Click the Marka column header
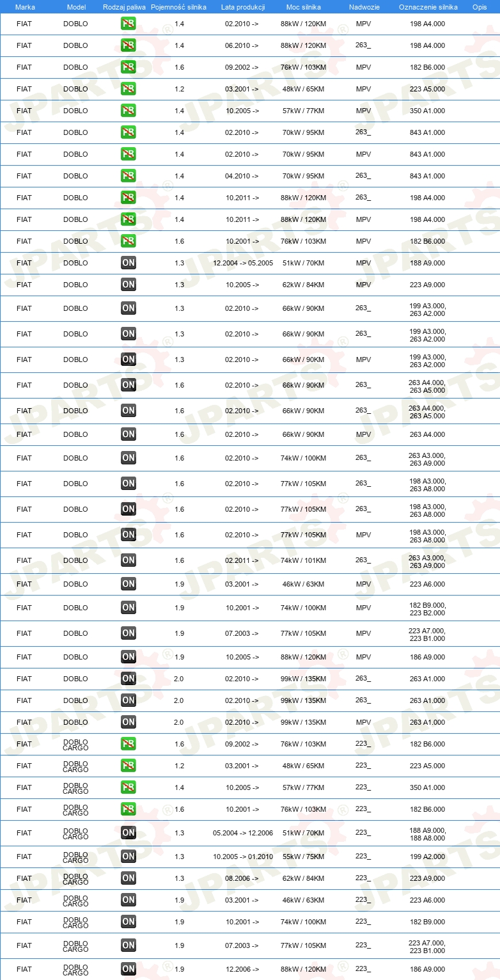The height and width of the screenshot is (980, 500). pyautogui.click(x=25, y=7)
